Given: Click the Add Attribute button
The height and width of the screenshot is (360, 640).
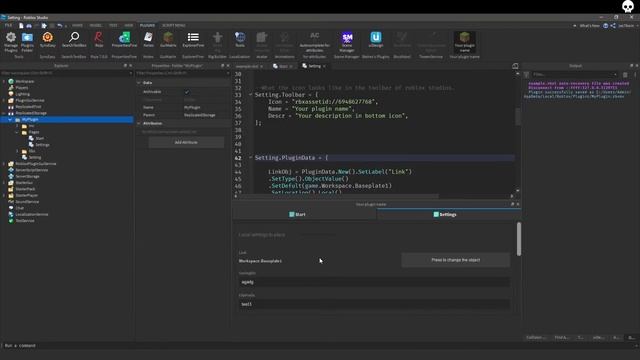Looking at the screenshot, I should coord(186,142).
